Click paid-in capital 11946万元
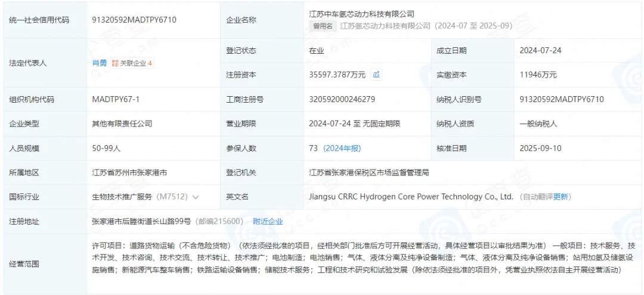This screenshot has width=644, height=295. click(538, 75)
